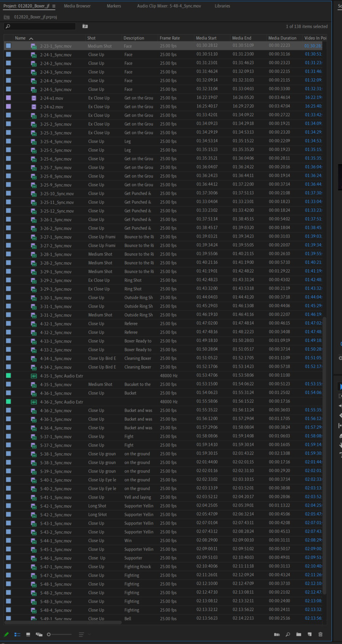The height and width of the screenshot is (644, 342).
Task: Click violet label swatch of 2-24-x1.mov
Action: [8, 98]
